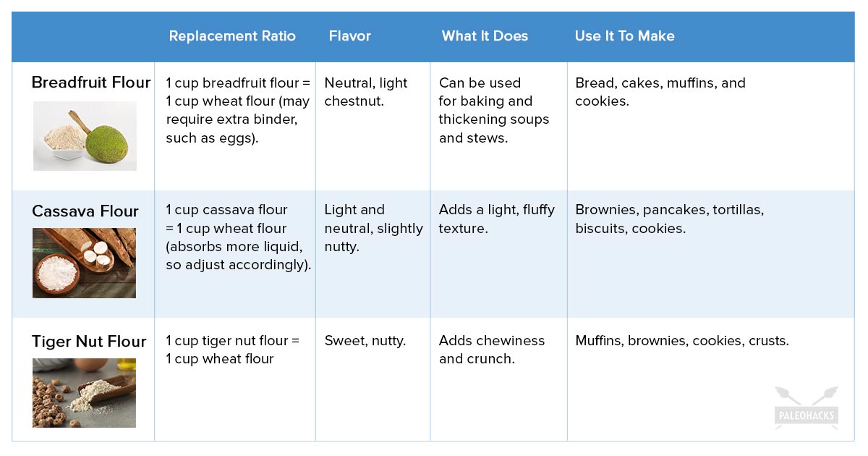This screenshot has width=868, height=456.
Task: Click 'Muffins, brownies, cookies, crusts' text
Action: click(x=682, y=340)
